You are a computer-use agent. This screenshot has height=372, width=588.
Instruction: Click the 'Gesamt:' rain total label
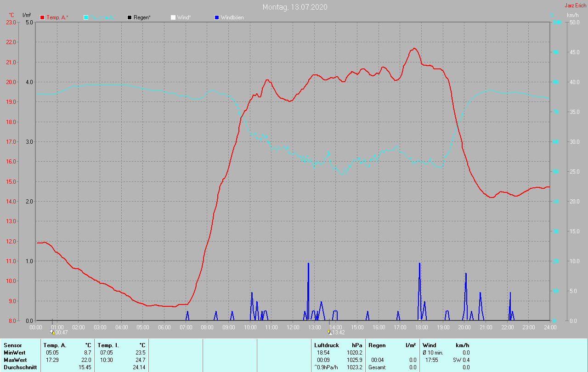(378, 367)
